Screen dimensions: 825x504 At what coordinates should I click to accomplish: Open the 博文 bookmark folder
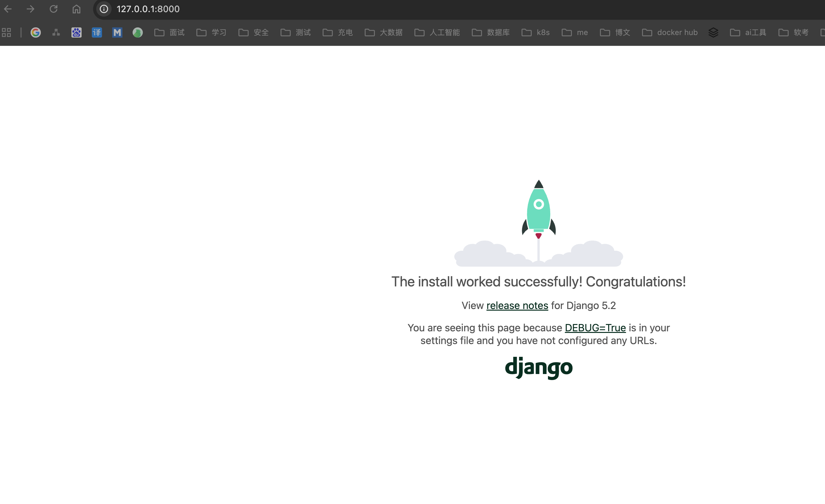tap(615, 32)
